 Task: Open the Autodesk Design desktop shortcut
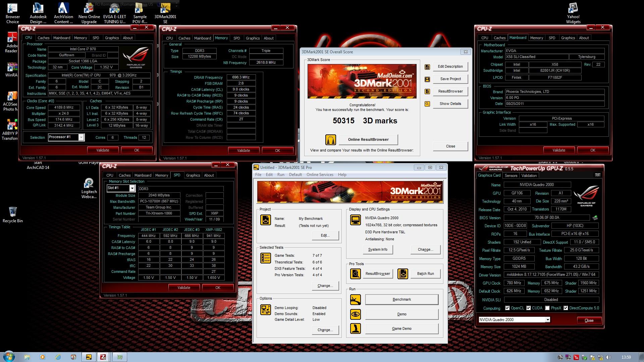pos(38,13)
